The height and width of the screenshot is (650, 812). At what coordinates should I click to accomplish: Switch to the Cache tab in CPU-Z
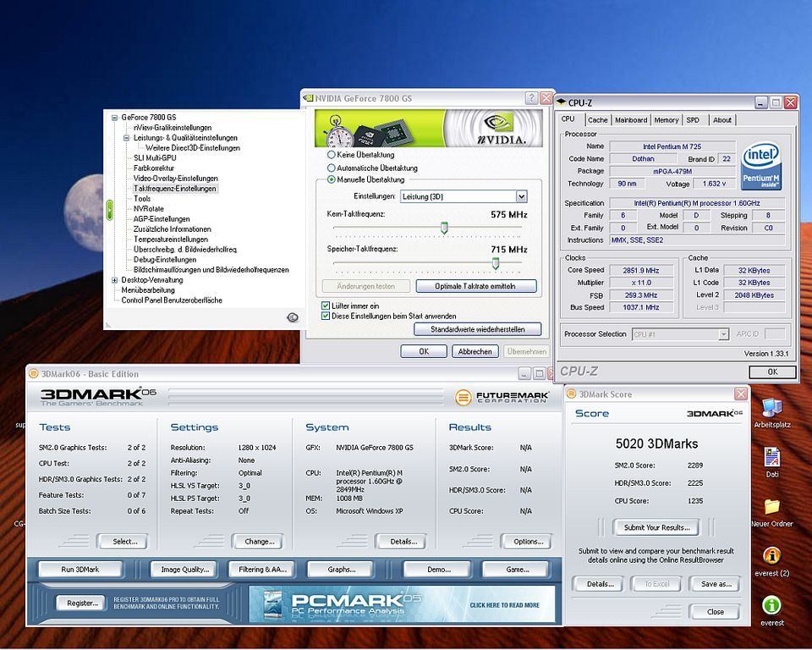[x=598, y=120]
